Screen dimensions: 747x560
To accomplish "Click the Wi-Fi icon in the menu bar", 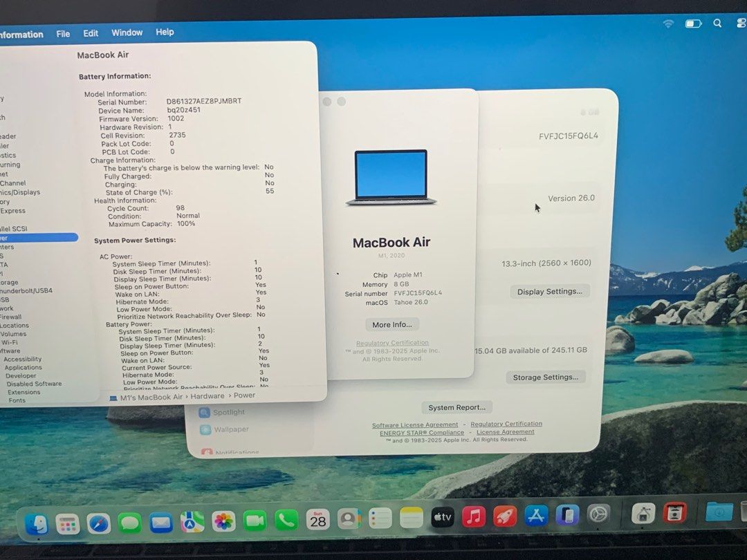I will tap(667, 23).
